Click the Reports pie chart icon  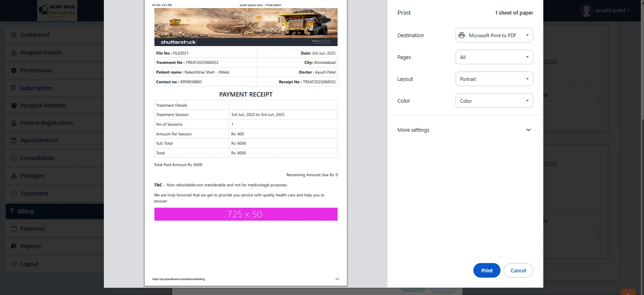(14, 246)
